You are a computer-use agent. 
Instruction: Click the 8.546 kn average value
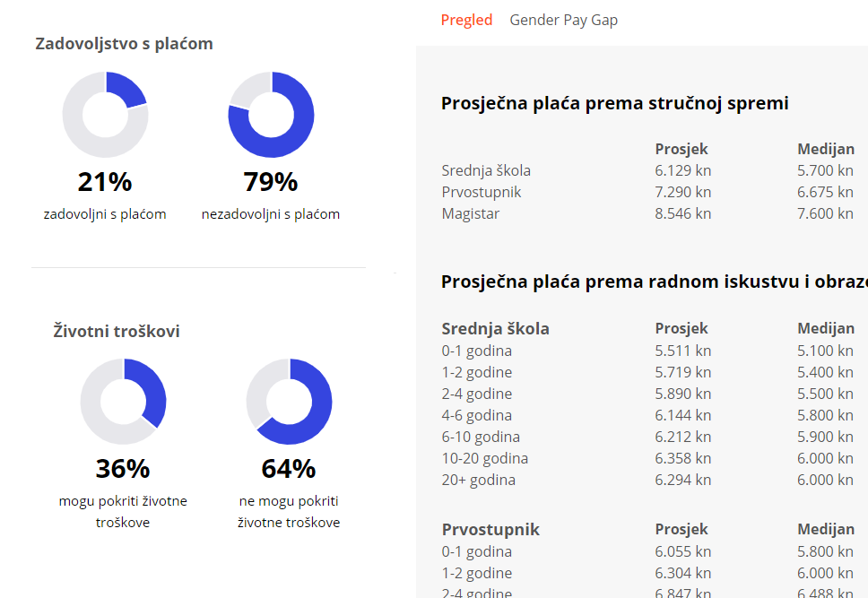pyautogui.click(x=682, y=213)
